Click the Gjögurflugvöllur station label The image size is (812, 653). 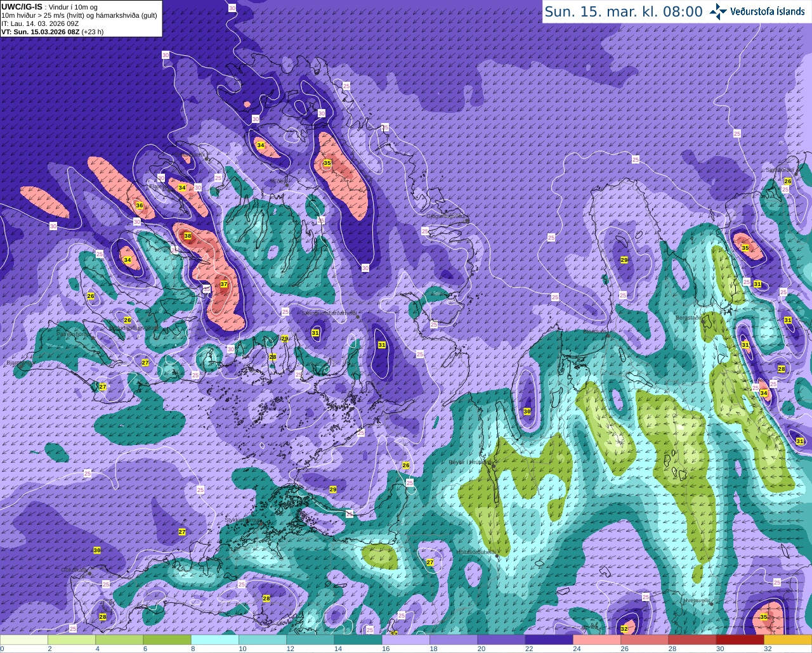pyautogui.click(x=447, y=216)
